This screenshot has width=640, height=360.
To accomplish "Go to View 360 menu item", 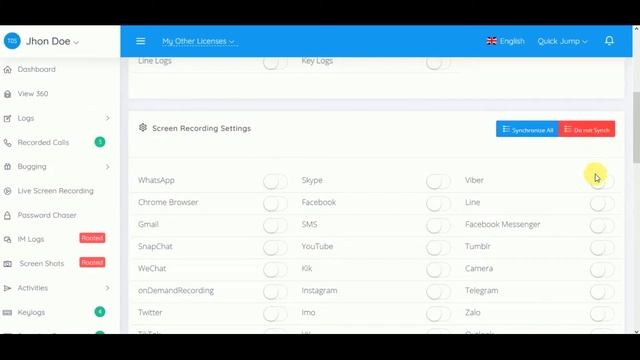I will (x=33, y=94).
